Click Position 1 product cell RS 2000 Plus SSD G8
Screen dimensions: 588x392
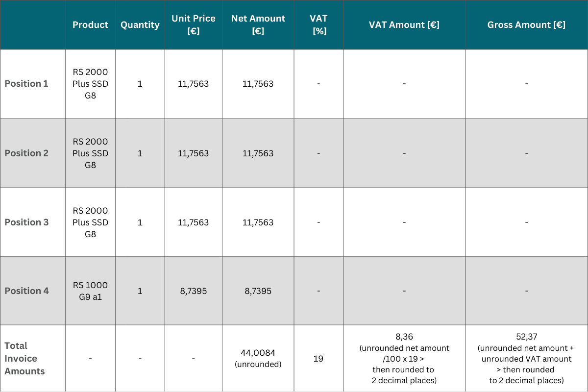[x=90, y=84]
